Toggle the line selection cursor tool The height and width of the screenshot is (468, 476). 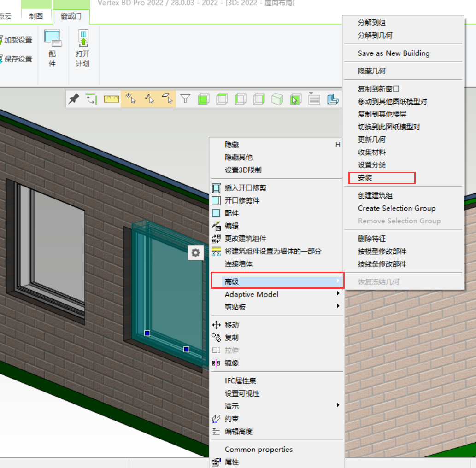(149, 99)
